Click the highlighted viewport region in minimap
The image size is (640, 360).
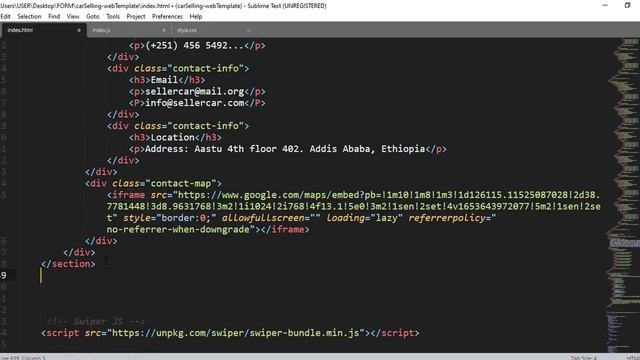point(624,243)
